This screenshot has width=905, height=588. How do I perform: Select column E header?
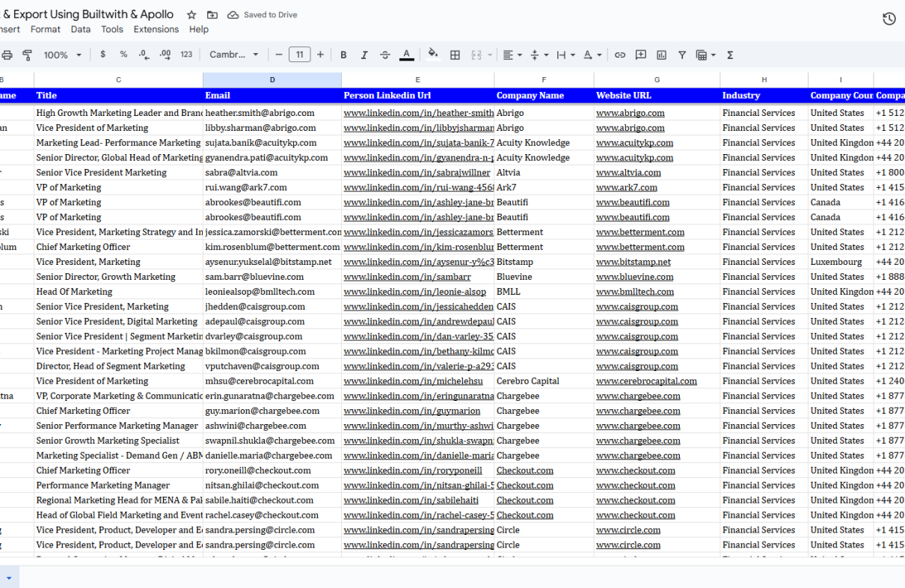tap(418, 79)
